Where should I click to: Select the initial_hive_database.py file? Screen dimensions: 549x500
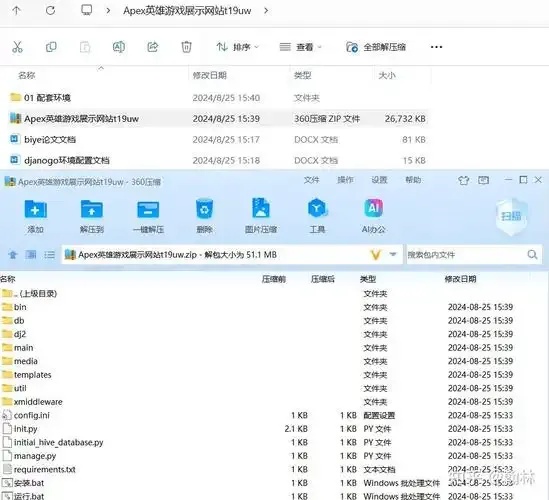pyautogui.click(x=53, y=443)
